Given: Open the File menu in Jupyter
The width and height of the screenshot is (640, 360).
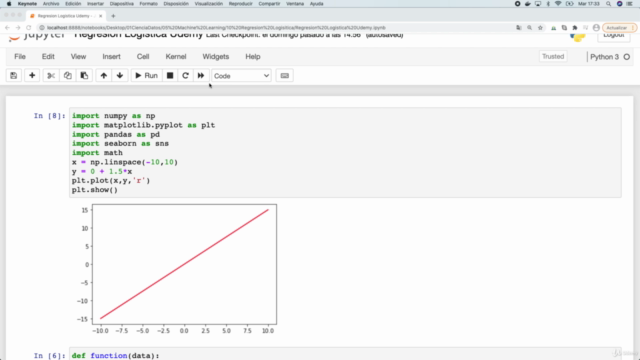Looking at the screenshot, I should tap(20, 57).
